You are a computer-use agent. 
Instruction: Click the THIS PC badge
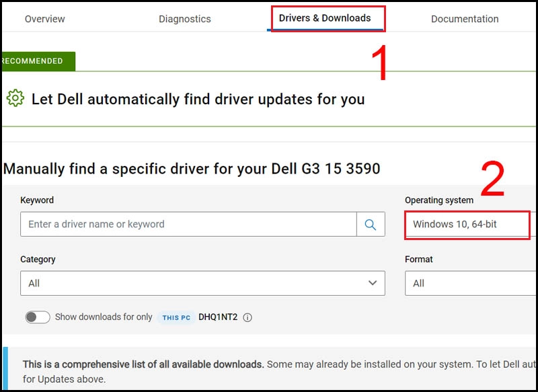(x=176, y=317)
